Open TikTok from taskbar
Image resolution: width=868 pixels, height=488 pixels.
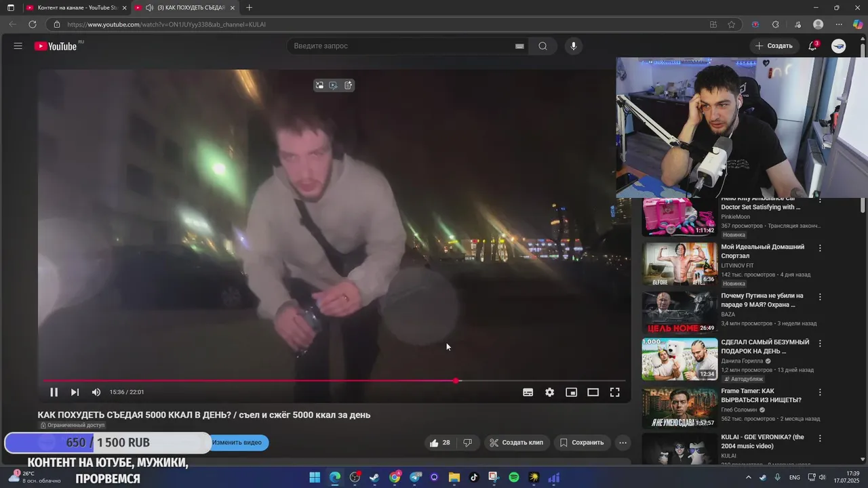click(474, 477)
